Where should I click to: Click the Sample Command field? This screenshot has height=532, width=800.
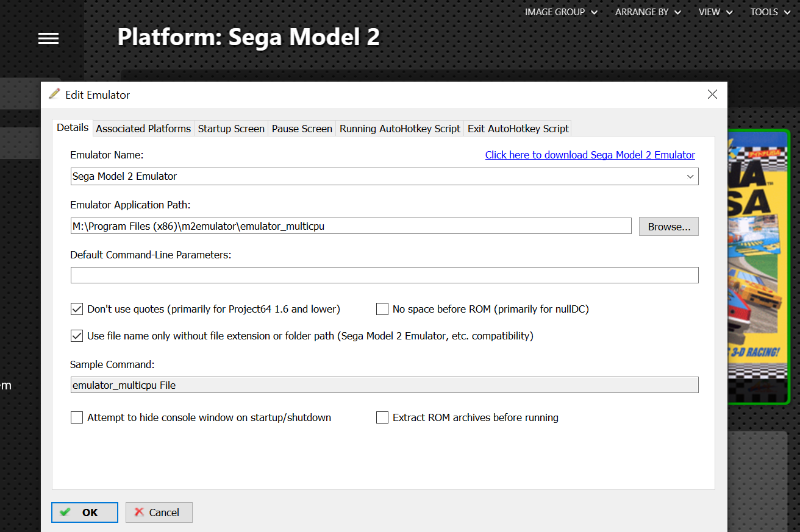(x=385, y=385)
